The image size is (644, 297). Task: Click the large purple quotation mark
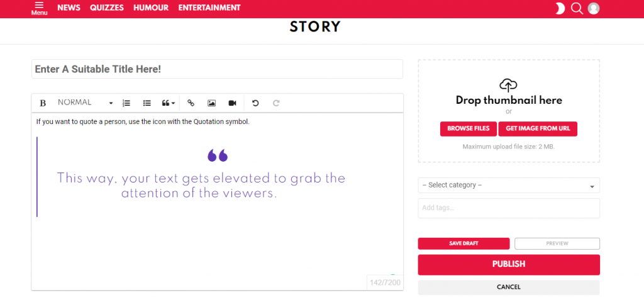coord(218,155)
